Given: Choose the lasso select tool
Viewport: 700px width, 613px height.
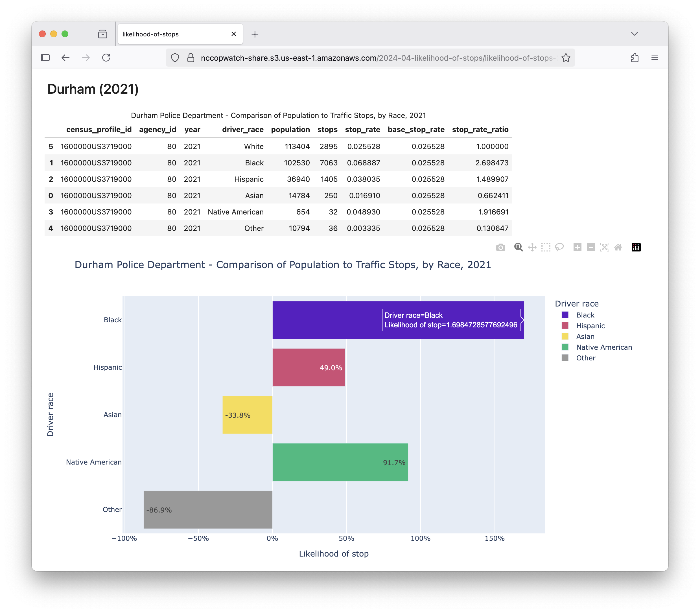Looking at the screenshot, I should click(x=559, y=247).
